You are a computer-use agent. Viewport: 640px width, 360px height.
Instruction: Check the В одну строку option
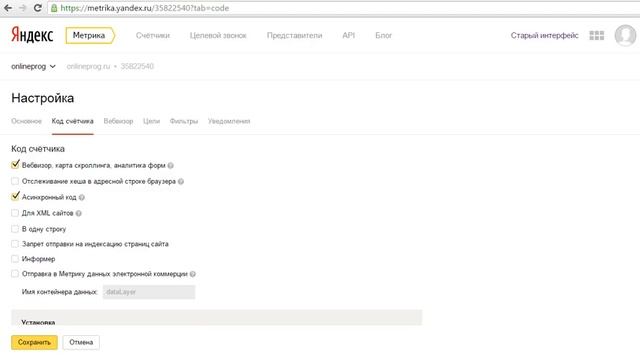tap(15, 229)
